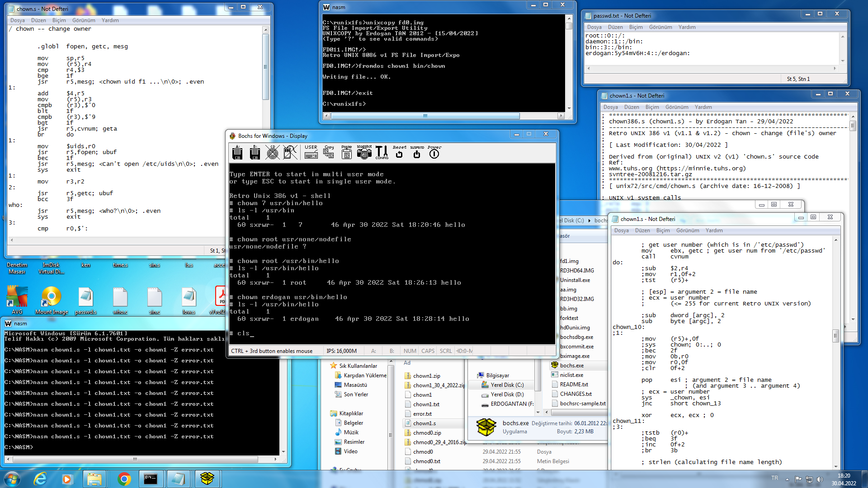This screenshot has height=488, width=868.
Task: Click the Ad column header in Explorer
Action: (x=407, y=363)
